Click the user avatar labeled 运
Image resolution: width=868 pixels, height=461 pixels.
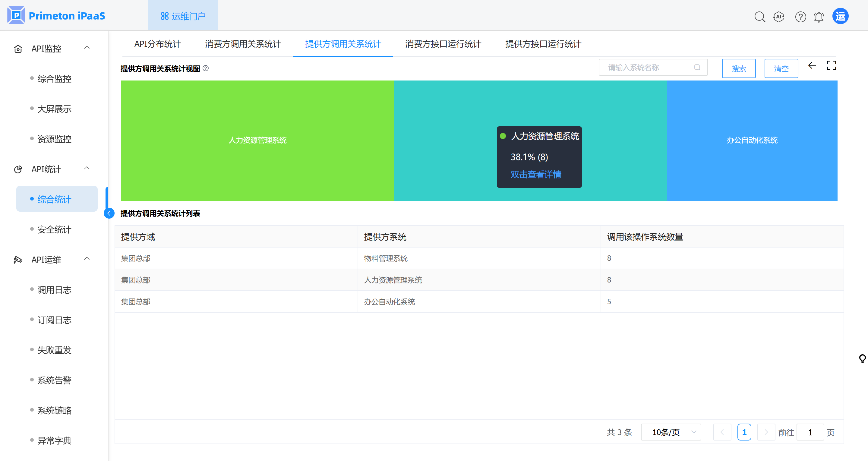pyautogui.click(x=840, y=16)
